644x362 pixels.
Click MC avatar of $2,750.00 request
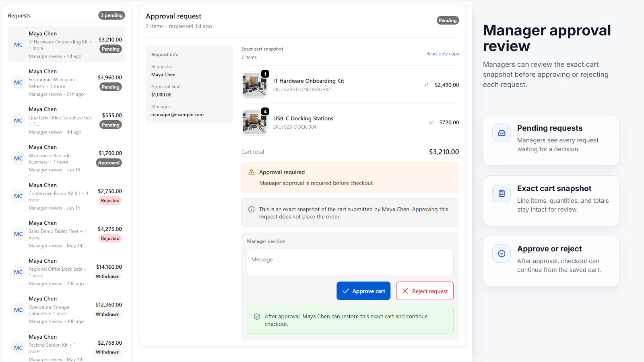pos(19,196)
